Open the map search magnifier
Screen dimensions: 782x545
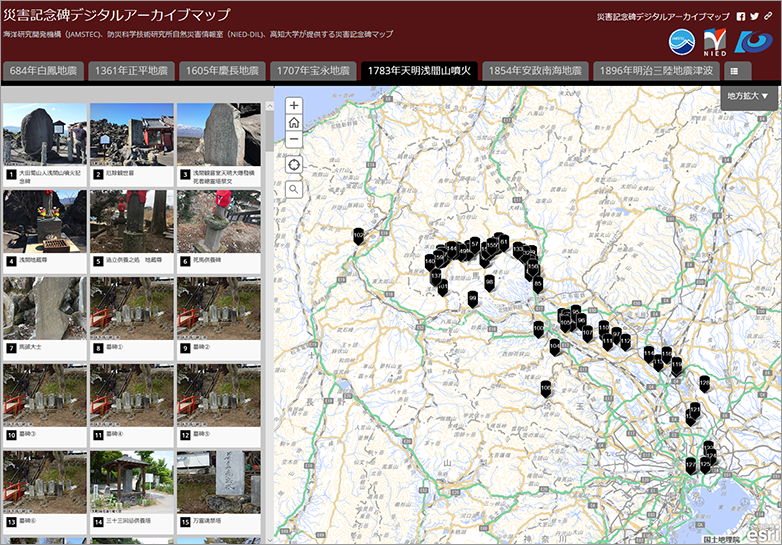point(294,188)
